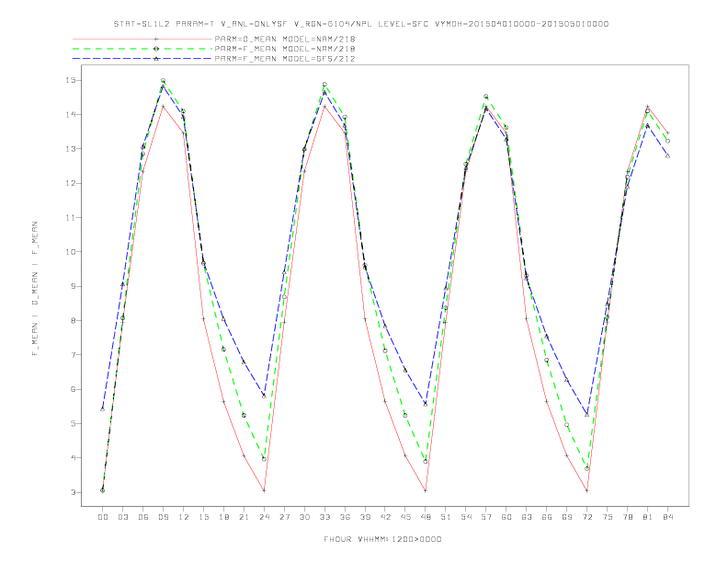
Task: Click y-axis tick label 5
Action: [74, 424]
